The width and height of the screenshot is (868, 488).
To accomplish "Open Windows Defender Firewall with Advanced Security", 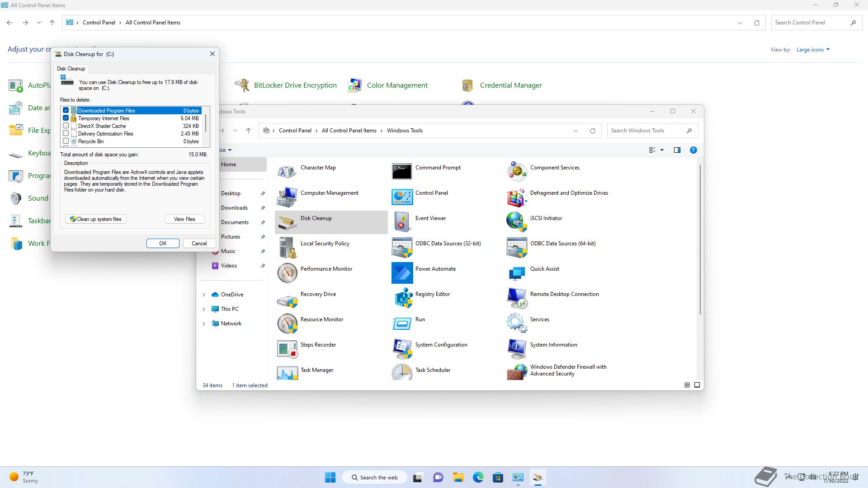I will tap(517, 372).
